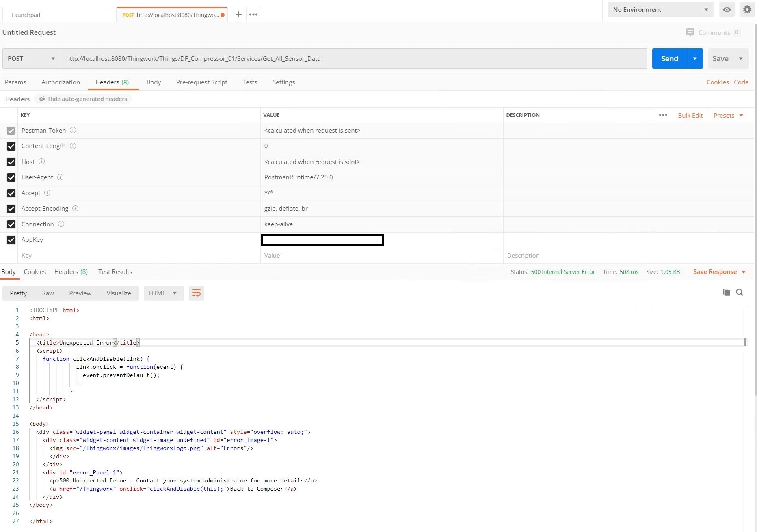
Task: Uncheck the Accept-Encoding header
Action: (x=11, y=209)
